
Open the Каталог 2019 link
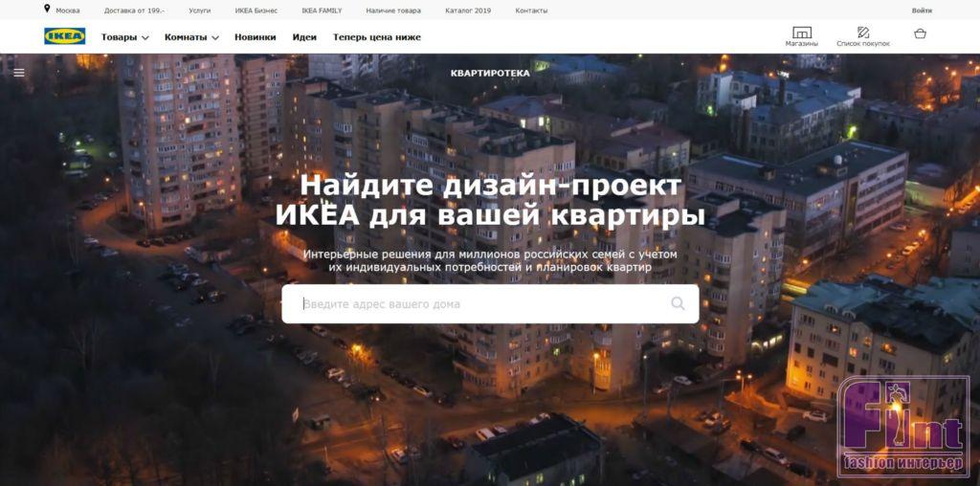(468, 11)
